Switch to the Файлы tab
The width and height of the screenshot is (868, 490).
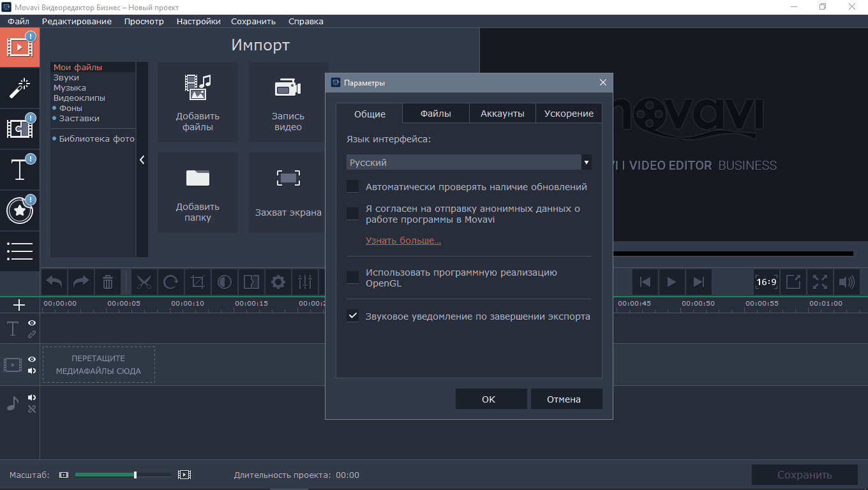[435, 114]
